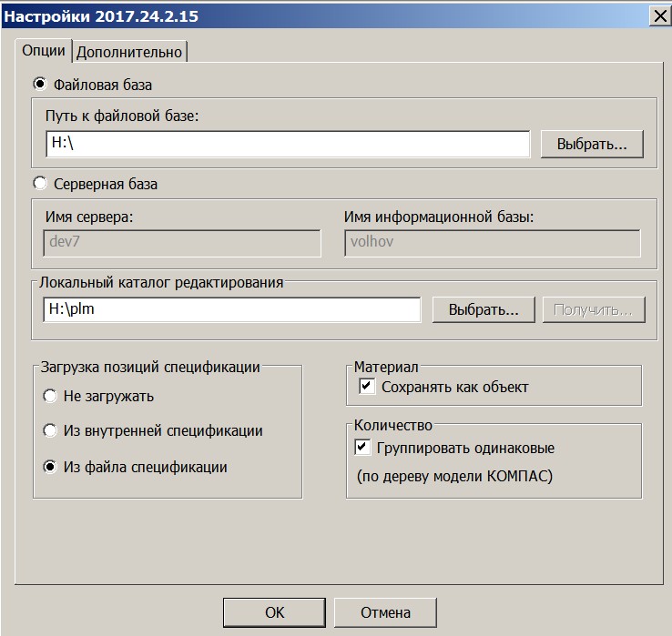Open the Дополнительно tab
This screenshot has height=636, width=672.
tap(130, 52)
